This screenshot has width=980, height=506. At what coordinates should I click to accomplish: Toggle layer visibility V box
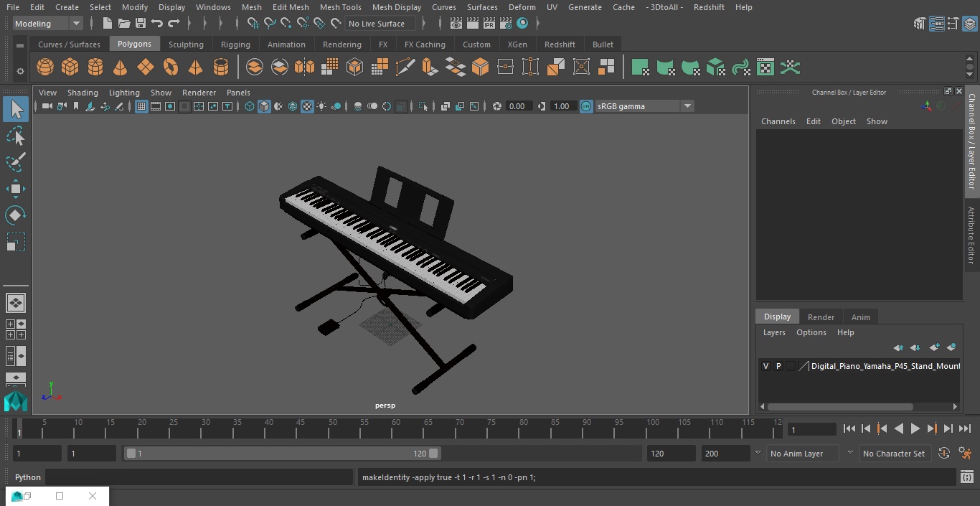click(765, 366)
